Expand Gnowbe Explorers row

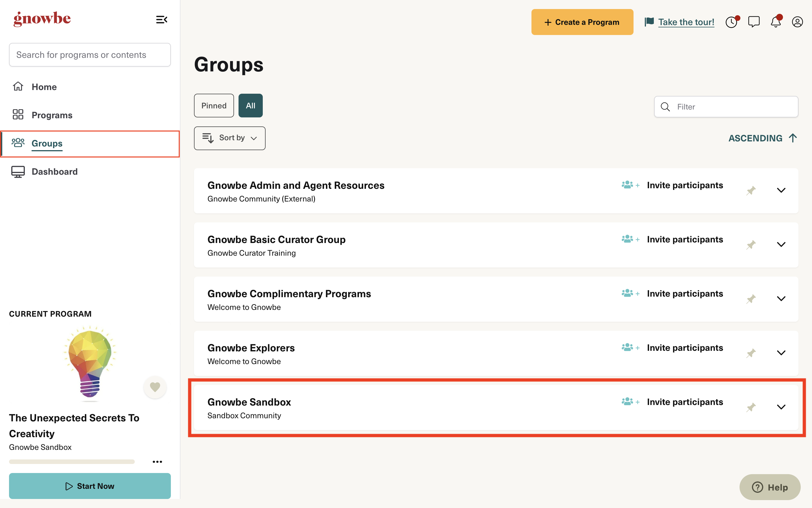point(781,353)
